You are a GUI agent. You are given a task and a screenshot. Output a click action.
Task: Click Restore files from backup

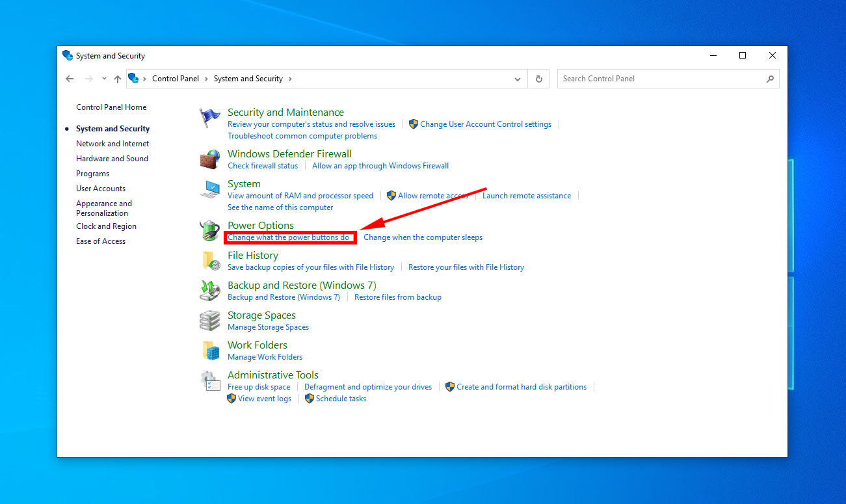(398, 297)
